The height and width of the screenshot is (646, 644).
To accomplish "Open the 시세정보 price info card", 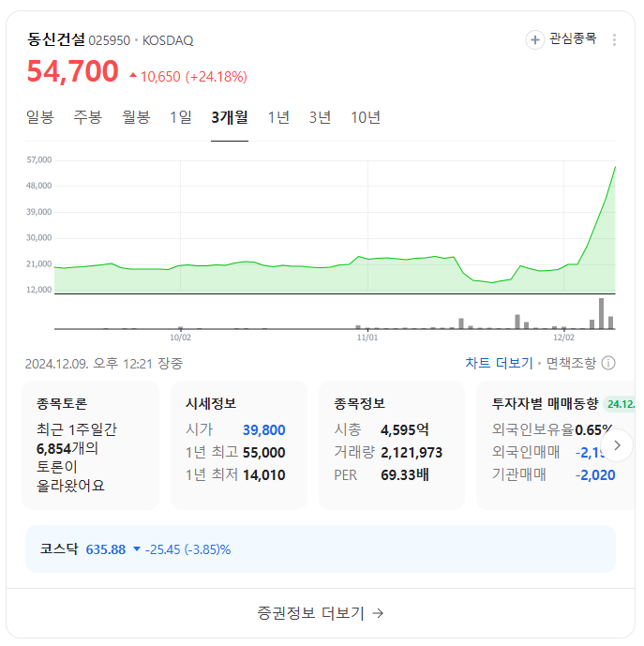I will [x=239, y=445].
